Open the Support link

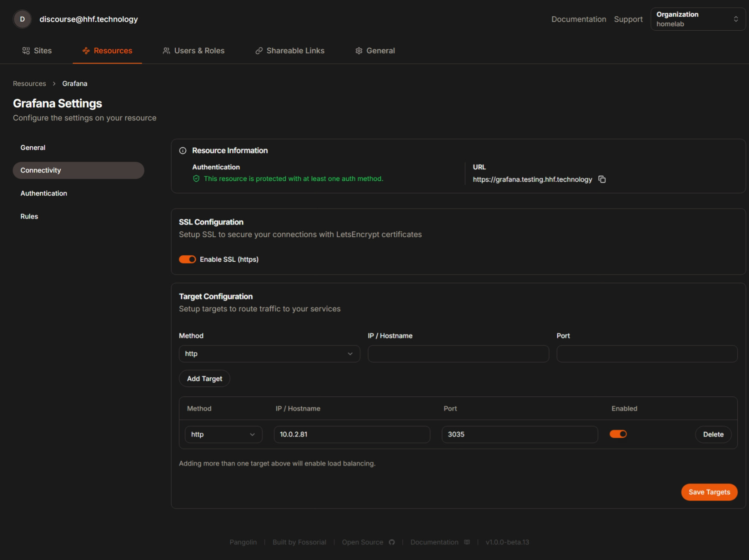click(x=628, y=19)
